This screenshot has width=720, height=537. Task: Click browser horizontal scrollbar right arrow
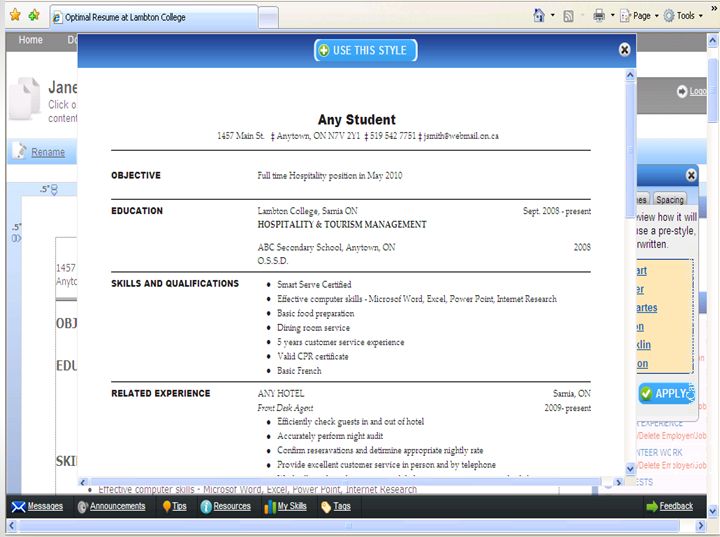(x=701, y=526)
